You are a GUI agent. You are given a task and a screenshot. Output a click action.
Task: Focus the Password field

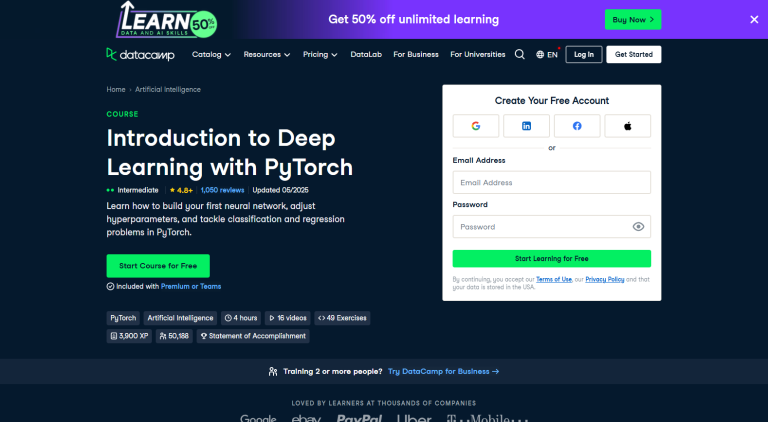coord(552,227)
